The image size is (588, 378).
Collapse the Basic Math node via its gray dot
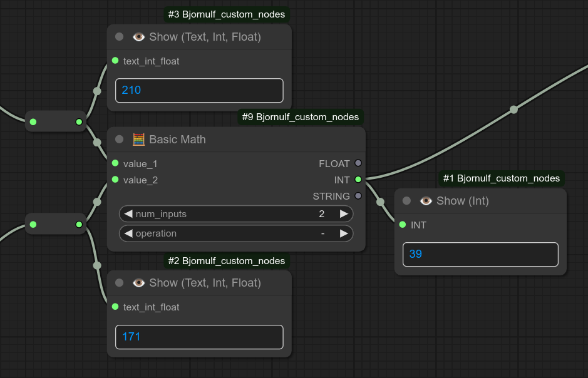point(120,140)
